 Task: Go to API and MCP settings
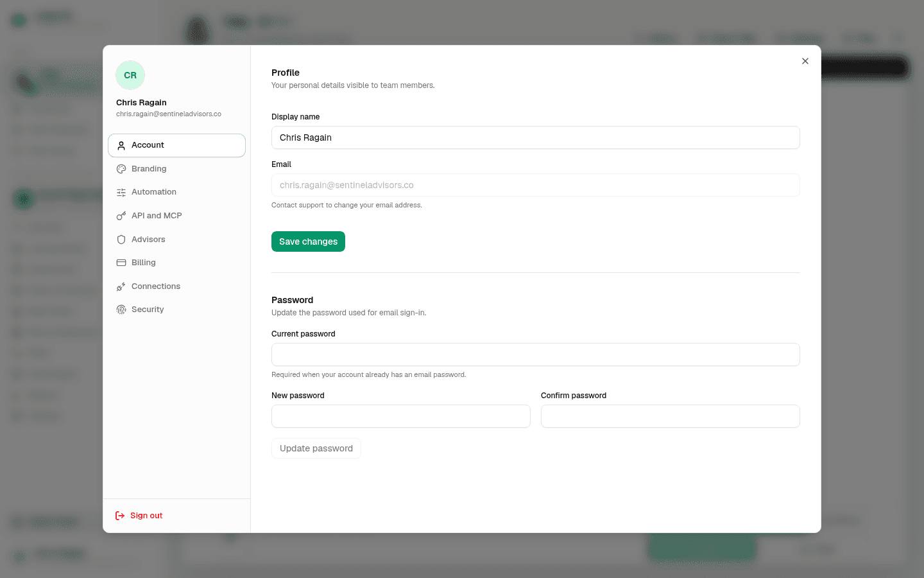[176, 216]
